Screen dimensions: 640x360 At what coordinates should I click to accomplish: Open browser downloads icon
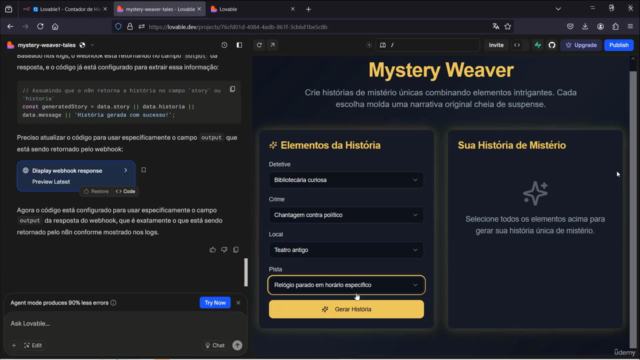pos(585,27)
